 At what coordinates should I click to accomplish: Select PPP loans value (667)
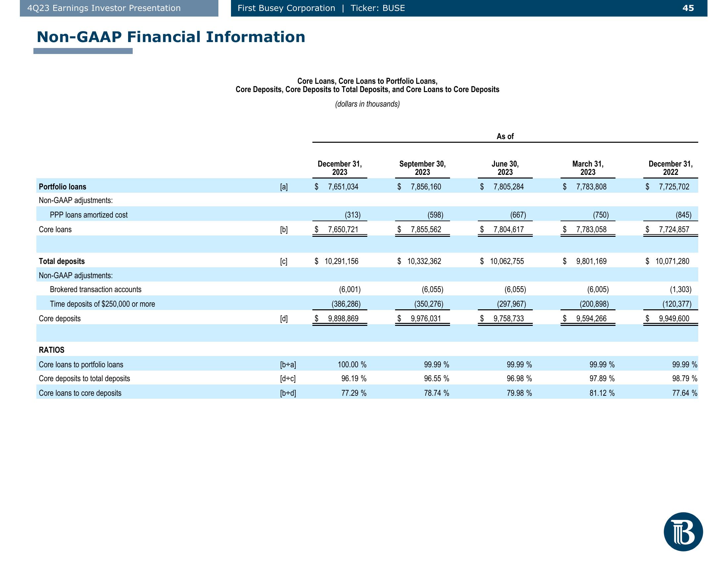tap(518, 215)
